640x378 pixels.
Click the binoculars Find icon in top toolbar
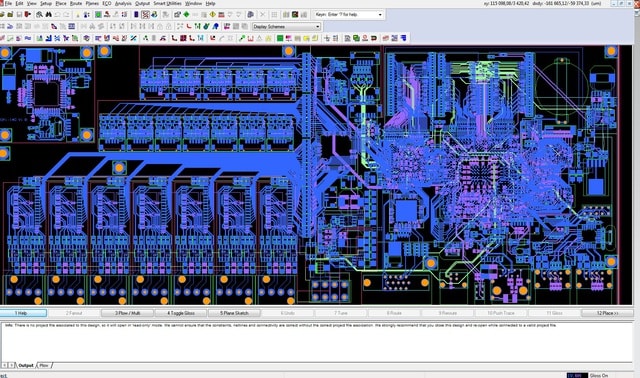(49, 14)
